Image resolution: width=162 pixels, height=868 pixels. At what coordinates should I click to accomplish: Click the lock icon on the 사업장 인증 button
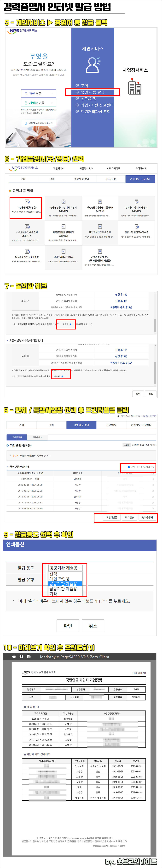coord(26,103)
